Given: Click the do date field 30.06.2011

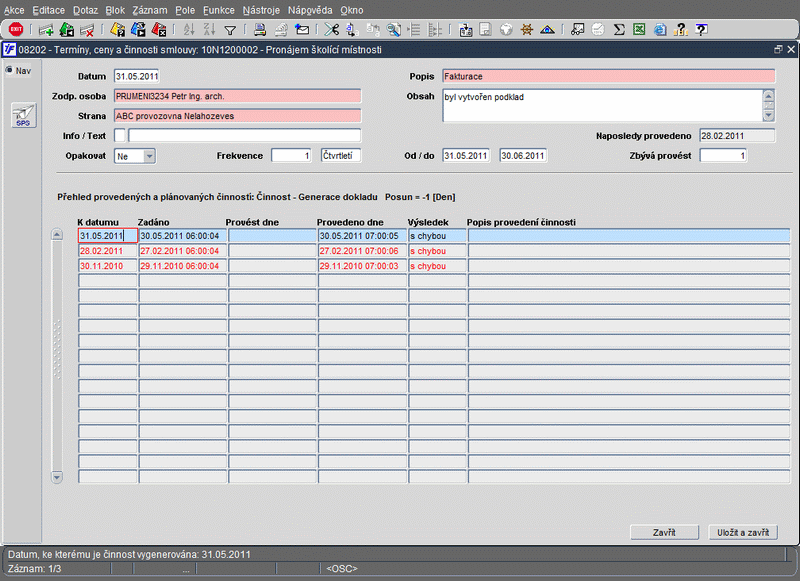Looking at the screenshot, I should coord(523,156).
